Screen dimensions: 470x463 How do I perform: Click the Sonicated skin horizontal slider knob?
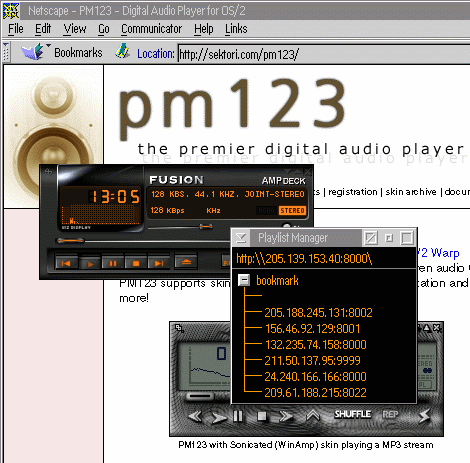(x=200, y=396)
